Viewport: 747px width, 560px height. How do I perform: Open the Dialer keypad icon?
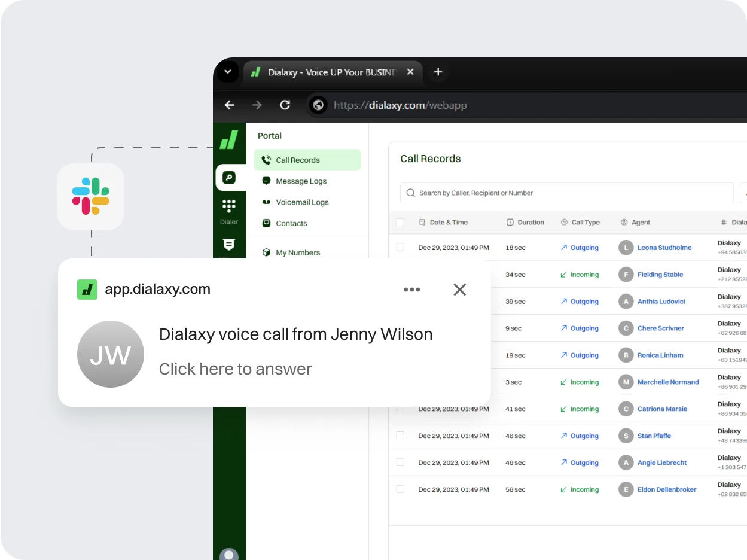228,206
